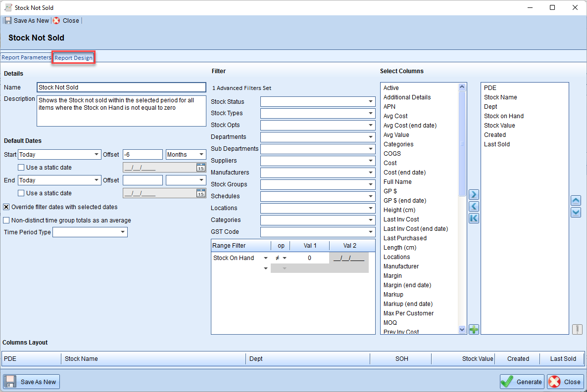The width and height of the screenshot is (587, 392).
Task: Click the range filter Val 1 cell showing 0
Action: [x=310, y=258]
